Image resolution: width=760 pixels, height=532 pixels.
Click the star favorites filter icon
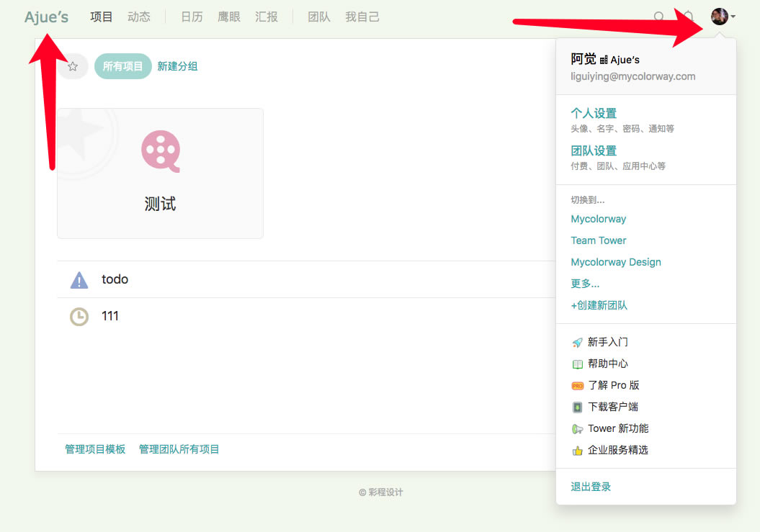click(73, 66)
